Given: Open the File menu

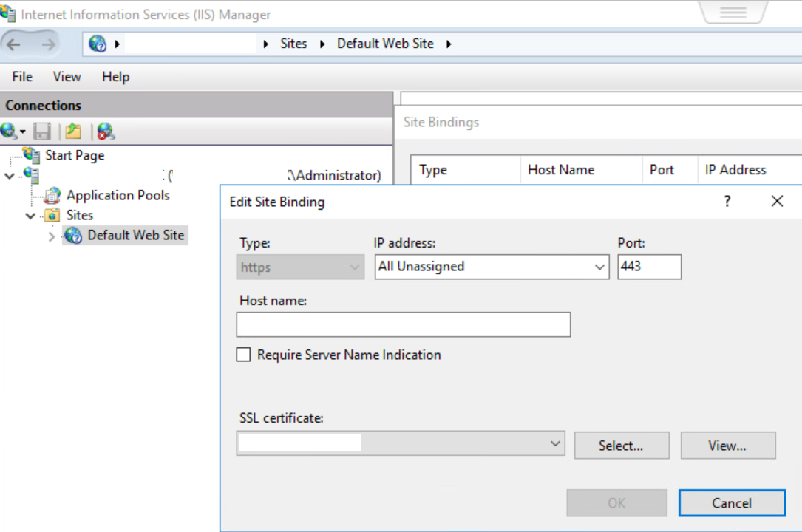Looking at the screenshot, I should [22, 77].
